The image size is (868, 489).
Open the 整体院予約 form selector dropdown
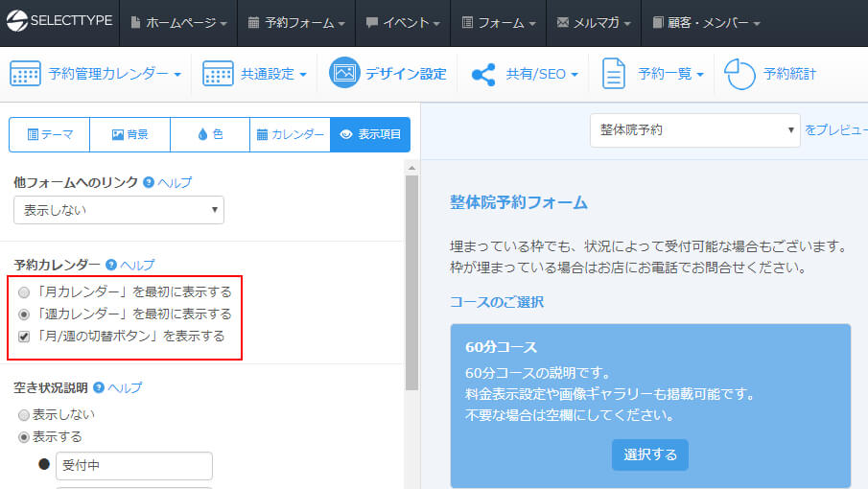point(694,129)
